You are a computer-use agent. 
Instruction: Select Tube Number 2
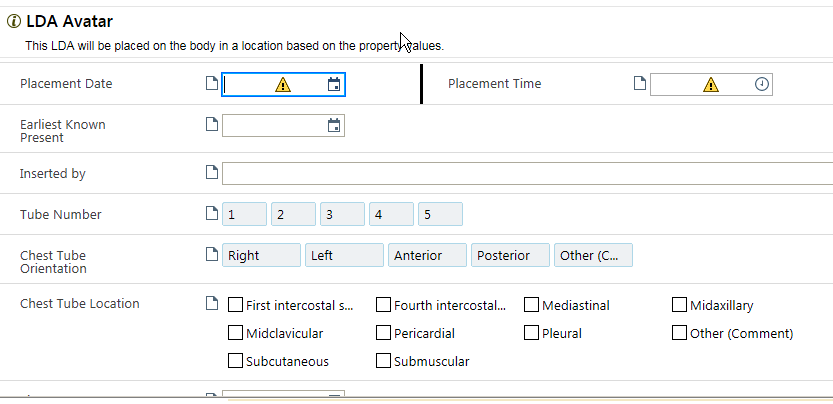pyautogui.click(x=293, y=214)
